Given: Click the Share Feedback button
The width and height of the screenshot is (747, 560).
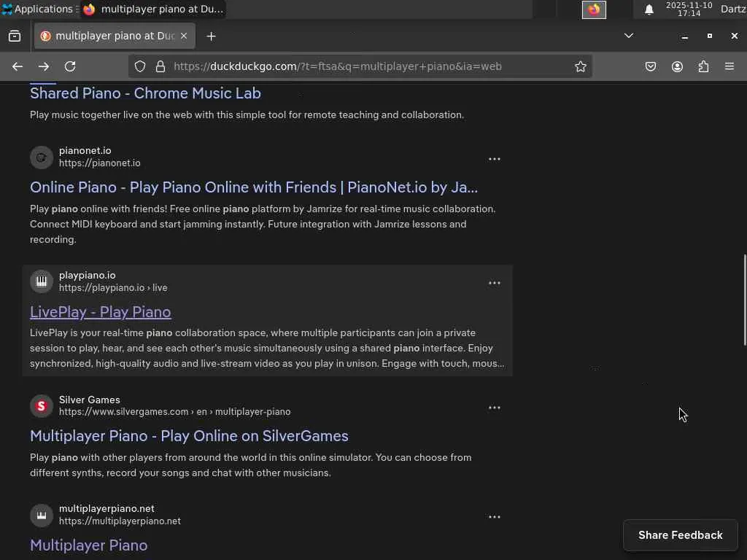Looking at the screenshot, I should (x=681, y=535).
